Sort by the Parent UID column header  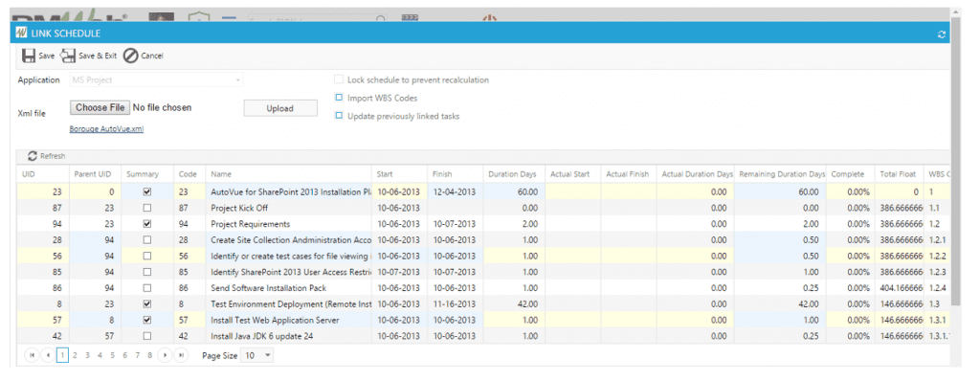94,174
